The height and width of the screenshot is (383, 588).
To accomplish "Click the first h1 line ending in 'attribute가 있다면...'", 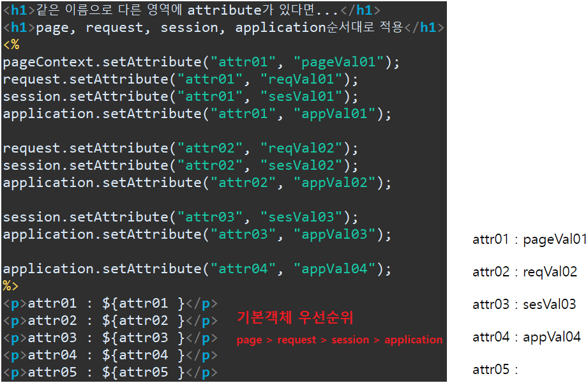I will pyautogui.click(x=192, y=10).
